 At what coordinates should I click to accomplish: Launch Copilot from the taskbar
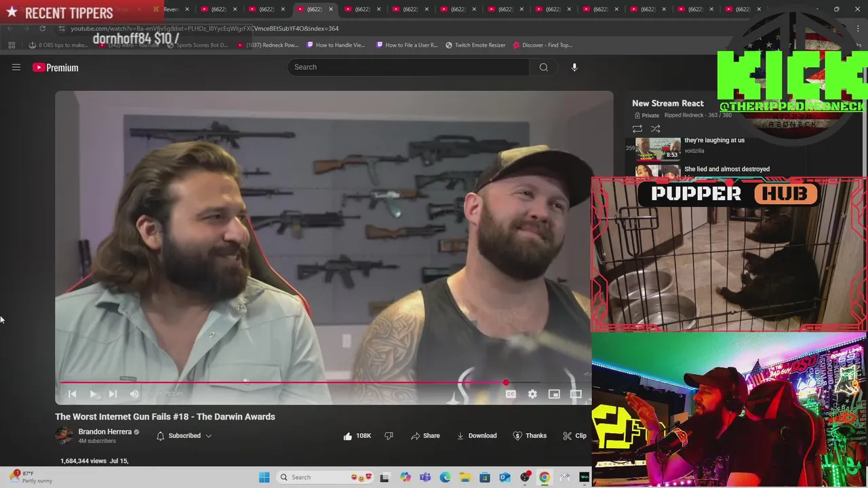click(406, 477)
